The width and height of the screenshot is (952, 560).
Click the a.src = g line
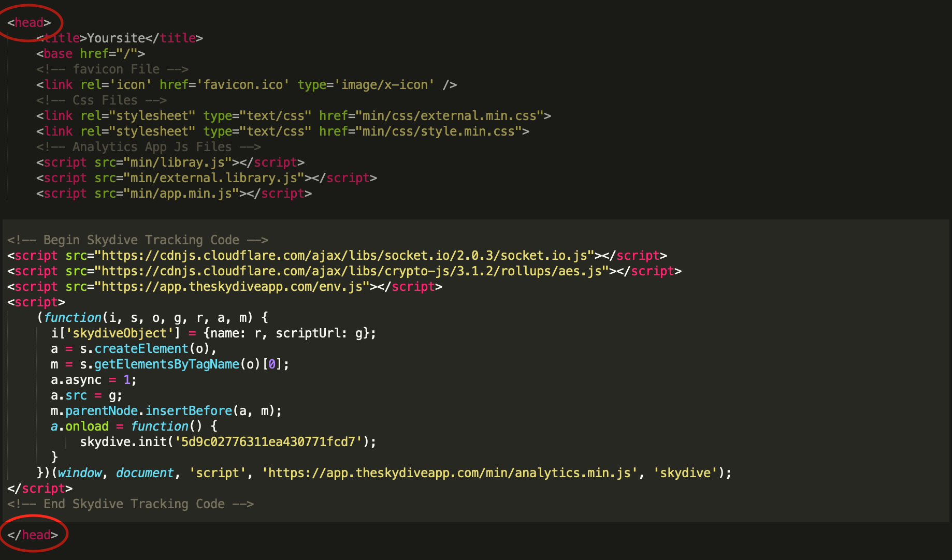click(x=86, y=395)
